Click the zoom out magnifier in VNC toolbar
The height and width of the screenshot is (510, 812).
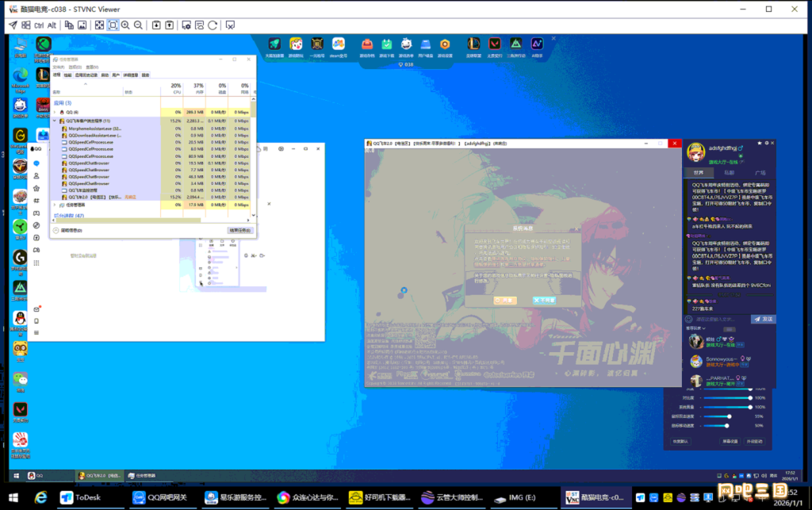138,25
